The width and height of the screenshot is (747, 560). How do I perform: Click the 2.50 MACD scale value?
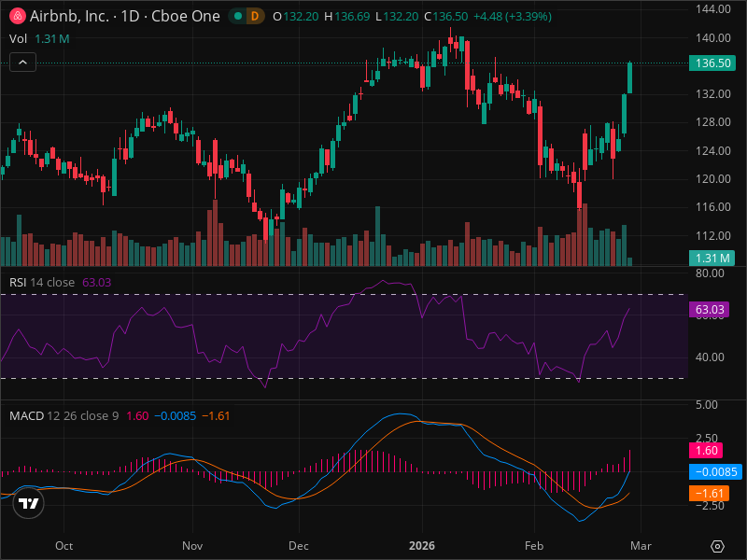coord(707,437)
